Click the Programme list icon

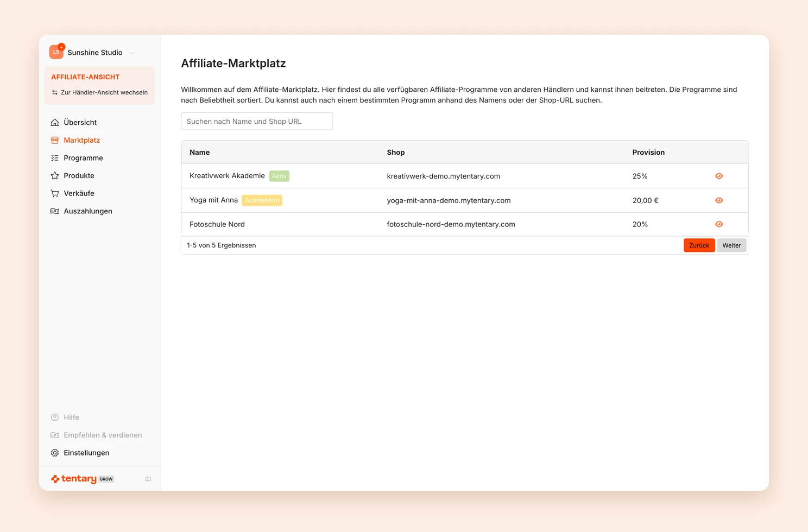tap(55, 158)
